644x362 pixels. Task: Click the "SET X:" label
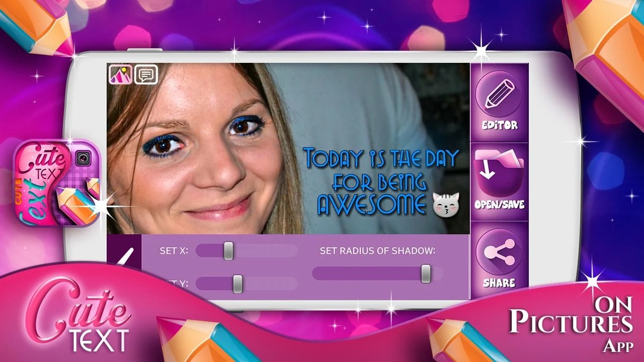174,251
